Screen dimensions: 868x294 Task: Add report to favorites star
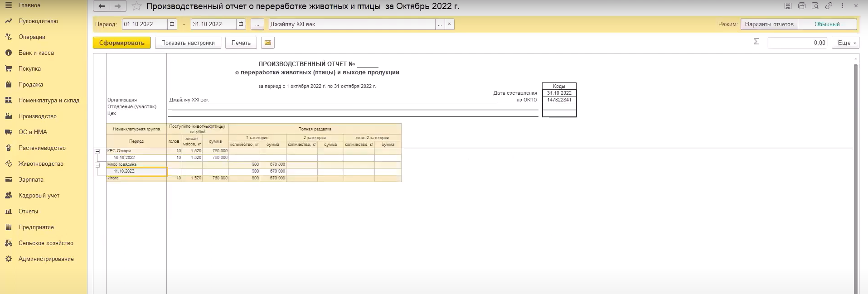136,6
